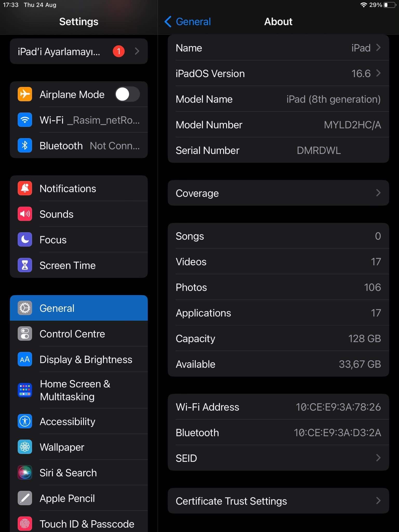Tap the Apple Pencil icon

tap(25, 498)
